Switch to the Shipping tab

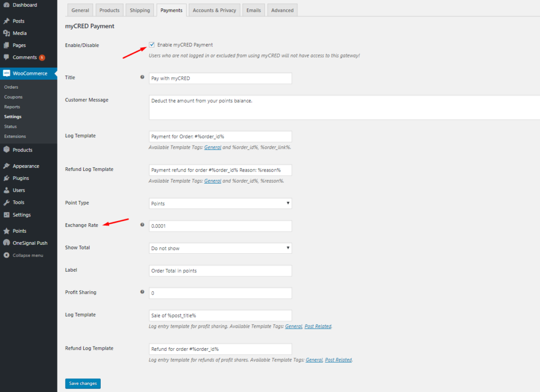(140, 11)
